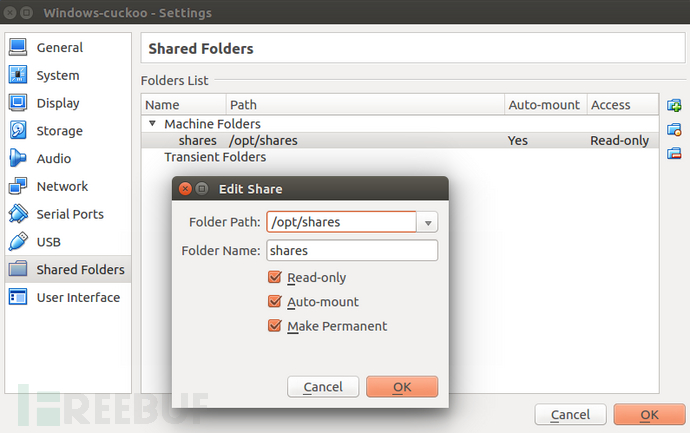Cancel the Edit Share dialog

tap(323, 387)
